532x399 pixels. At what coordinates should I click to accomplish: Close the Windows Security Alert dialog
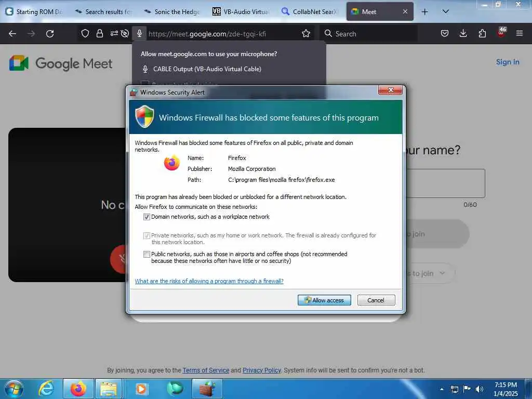(390, 90)
